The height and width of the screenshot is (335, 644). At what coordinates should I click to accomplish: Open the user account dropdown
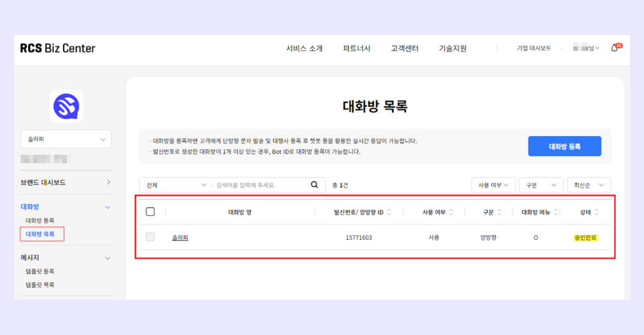click(586, 48)
